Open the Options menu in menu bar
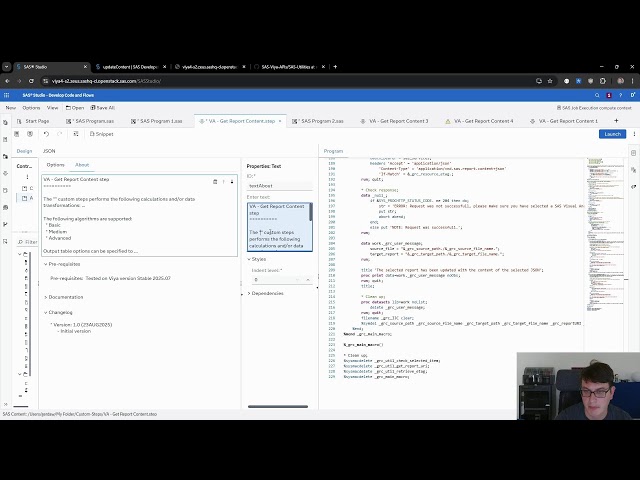 31,108
